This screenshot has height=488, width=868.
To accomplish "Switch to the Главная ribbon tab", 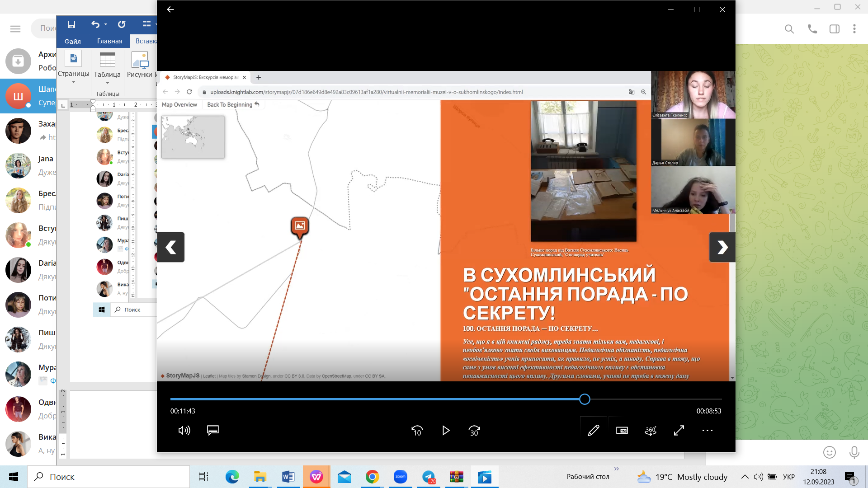I will pos(109,41).
